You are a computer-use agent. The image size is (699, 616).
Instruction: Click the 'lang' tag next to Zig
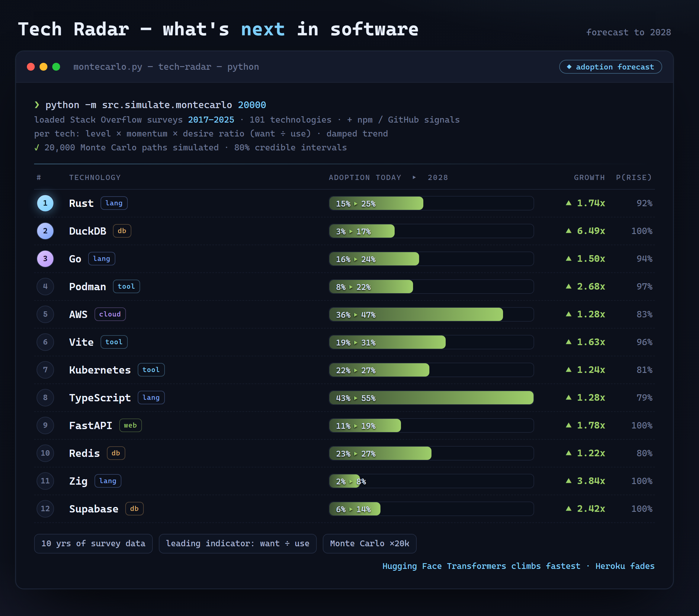click(108, 481)
